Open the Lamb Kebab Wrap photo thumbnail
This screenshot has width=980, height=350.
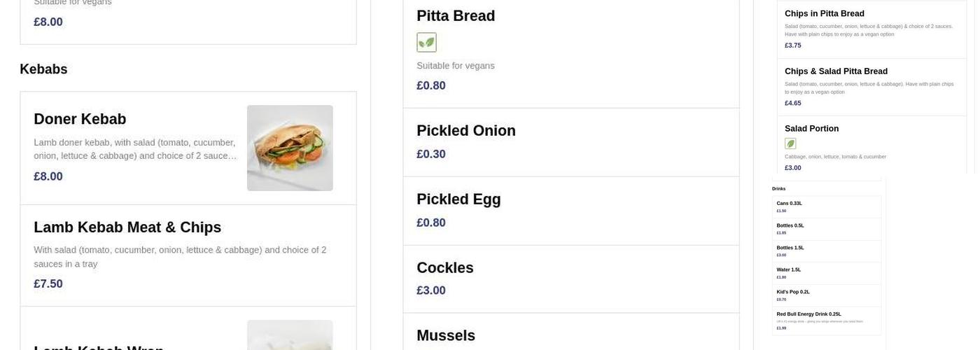[290, 335]
